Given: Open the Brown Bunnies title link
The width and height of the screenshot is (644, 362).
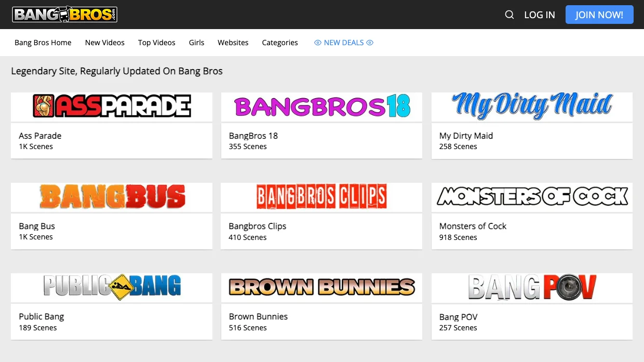Looking at the screenshot, I should [258, 316].
